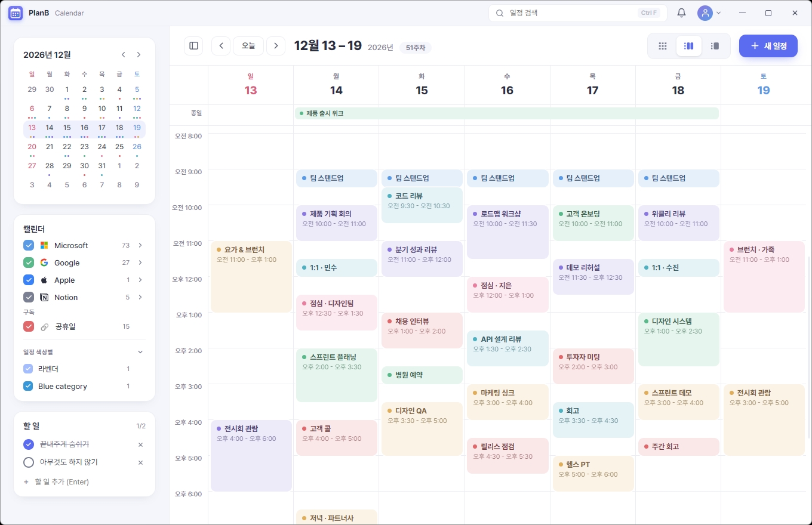Delete the 아무것도 하지 않기 task
The width and height of the screenshot is (812, 525).
[x=140, y=462]
